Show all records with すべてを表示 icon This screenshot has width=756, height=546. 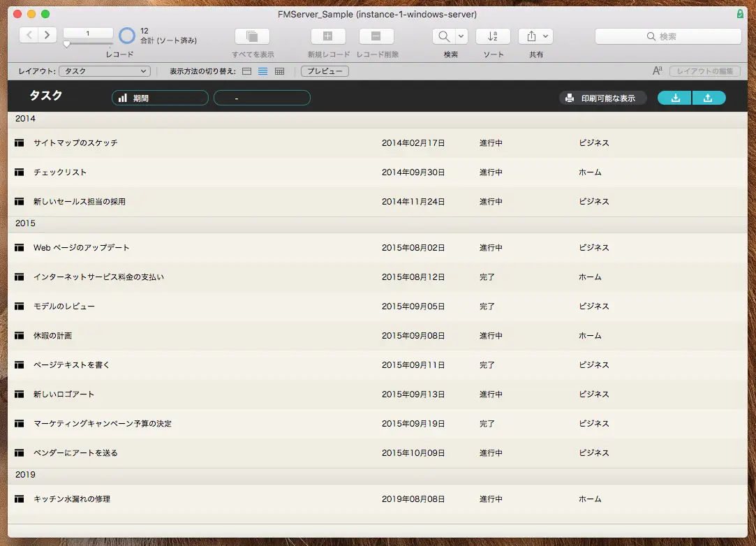251,36
